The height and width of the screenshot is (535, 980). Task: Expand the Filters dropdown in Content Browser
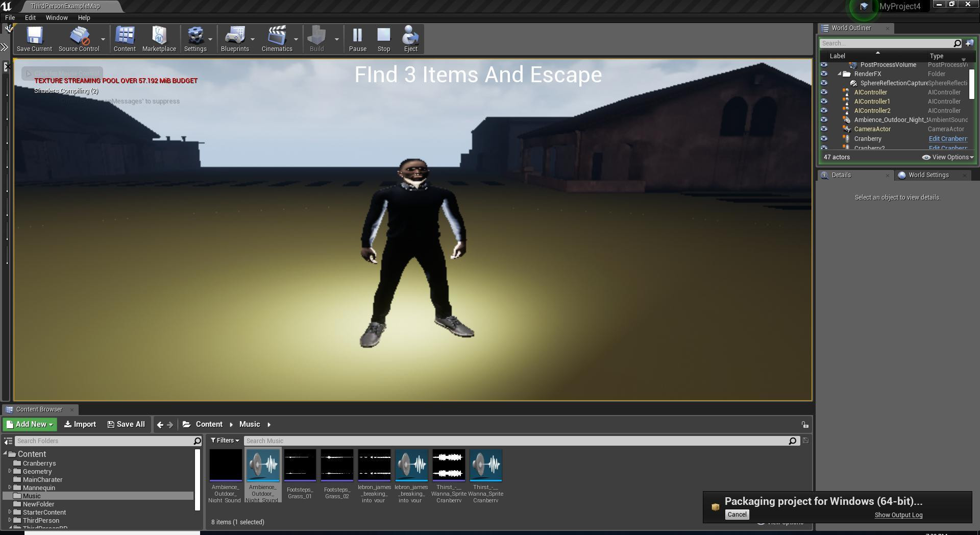[225, 441]
